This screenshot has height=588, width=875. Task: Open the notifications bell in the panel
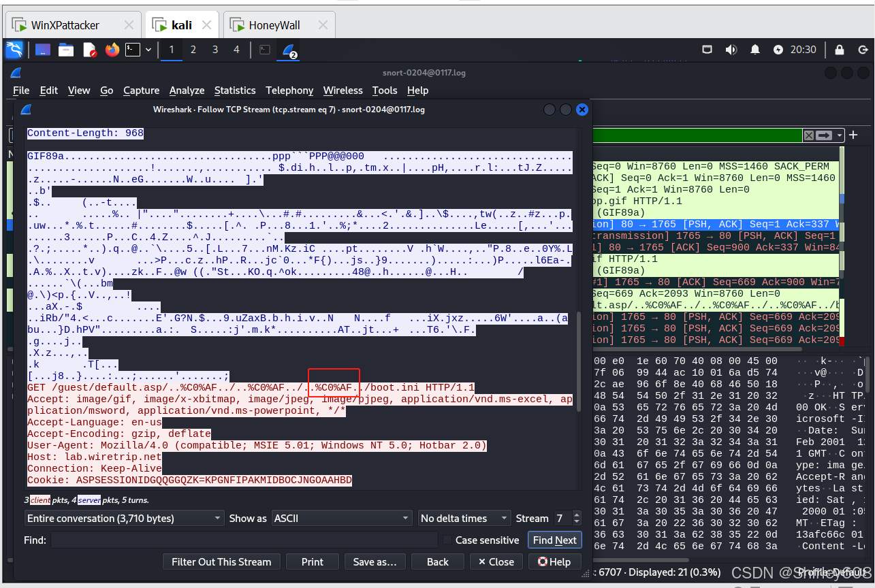[755, 50]
